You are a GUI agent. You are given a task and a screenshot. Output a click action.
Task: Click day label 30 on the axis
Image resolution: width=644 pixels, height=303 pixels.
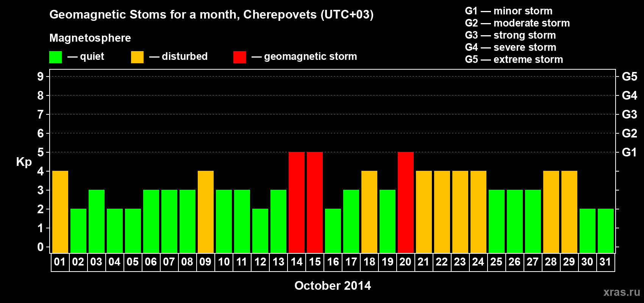(x=587, y=262)
